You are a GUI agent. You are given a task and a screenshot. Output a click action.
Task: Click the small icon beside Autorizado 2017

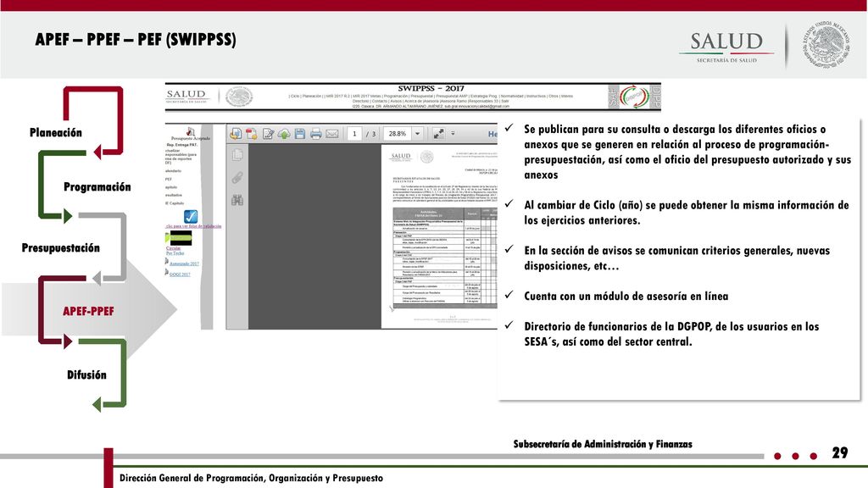pos(167,262)
